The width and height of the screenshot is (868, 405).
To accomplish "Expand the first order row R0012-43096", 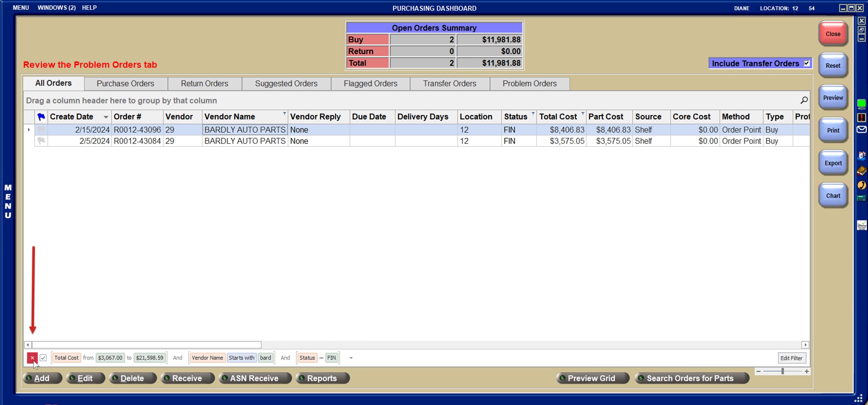I will pos(29,130).
